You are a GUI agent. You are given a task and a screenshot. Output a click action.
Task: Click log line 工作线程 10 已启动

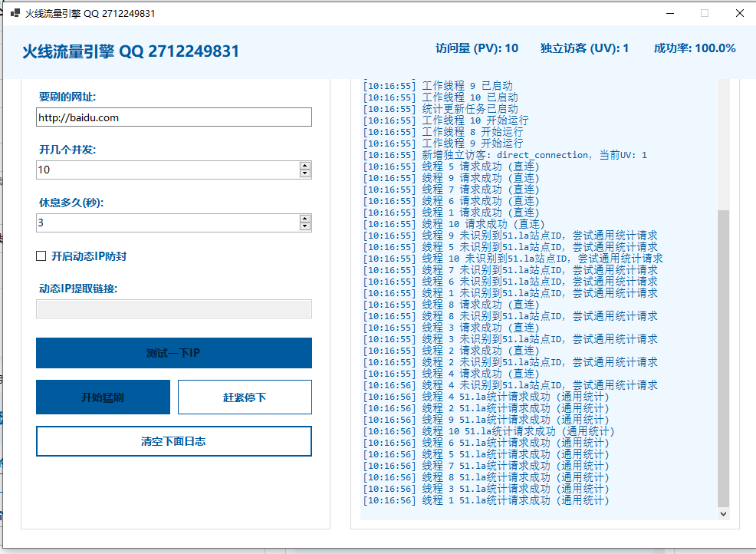tap(441, 97)
